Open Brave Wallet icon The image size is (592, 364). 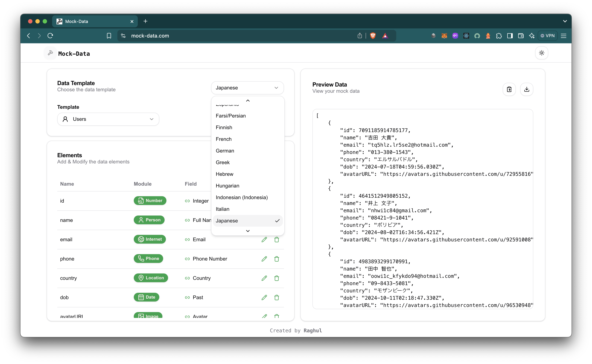(521, 36)
